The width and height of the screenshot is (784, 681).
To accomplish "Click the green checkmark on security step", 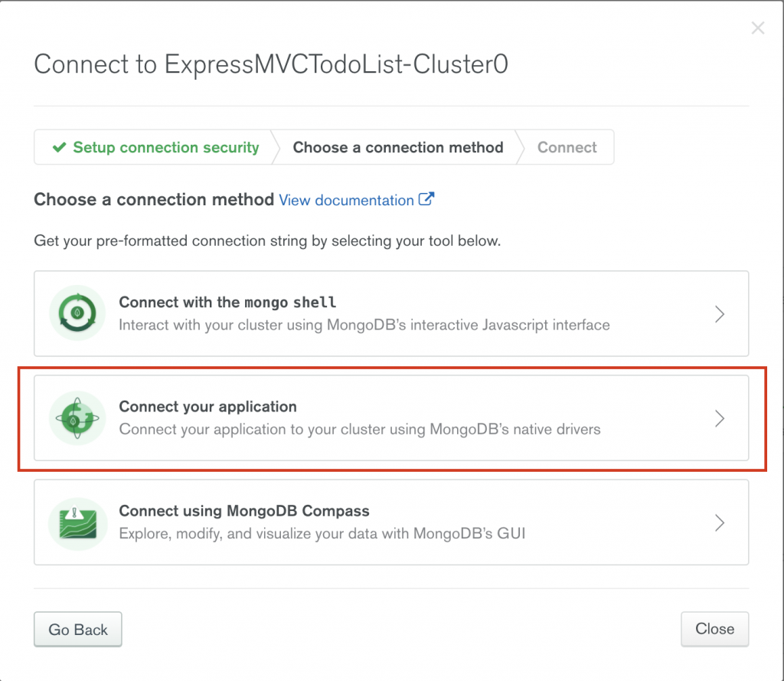I will pyautogui.click(x=59, y=148).
